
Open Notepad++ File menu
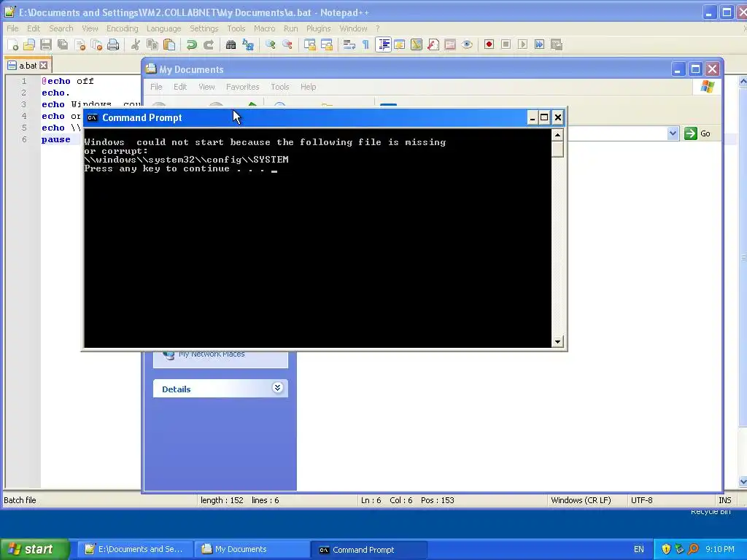(12, 28)
